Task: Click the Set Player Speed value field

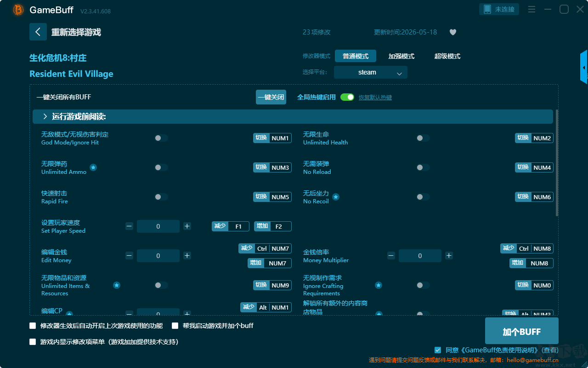Action: coord(158,226)
